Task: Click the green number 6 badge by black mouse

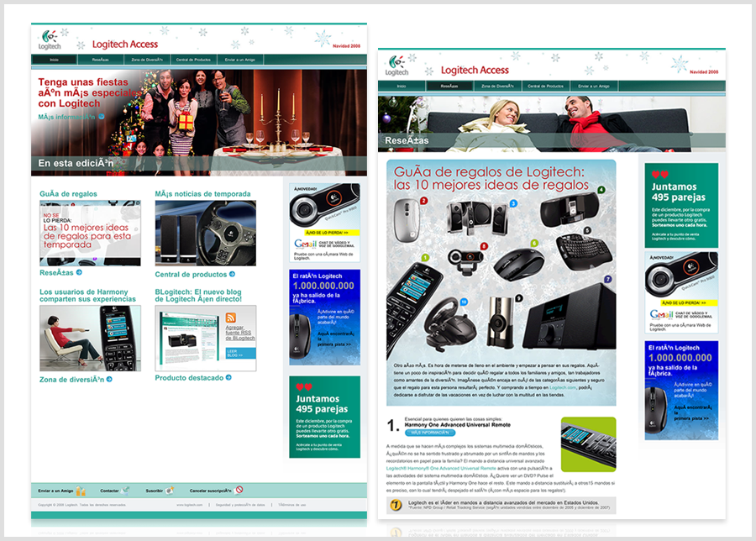Action: point(534,243)
